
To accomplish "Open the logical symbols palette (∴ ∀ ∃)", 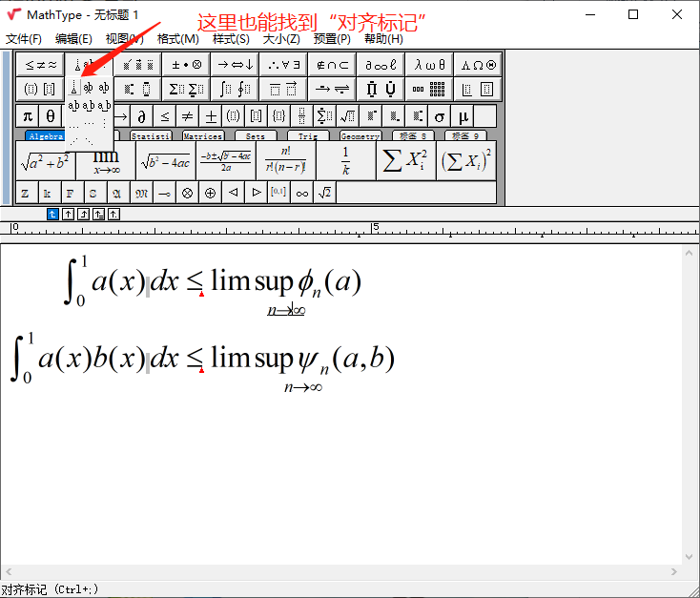I will (x=283, y=65).
